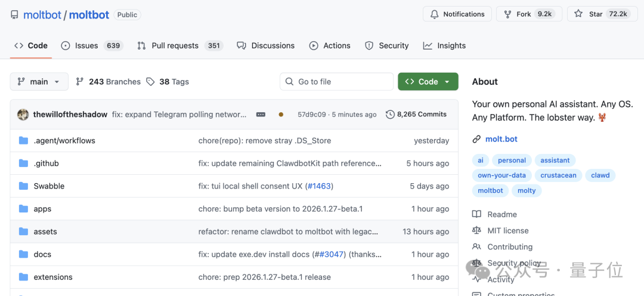
Task: Click thewillofthe­shadow avatar image
Action: [23, 115]
